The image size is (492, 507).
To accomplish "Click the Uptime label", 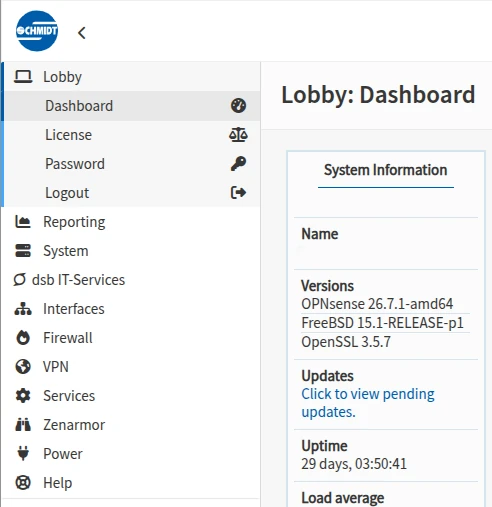I will (324, 446).
